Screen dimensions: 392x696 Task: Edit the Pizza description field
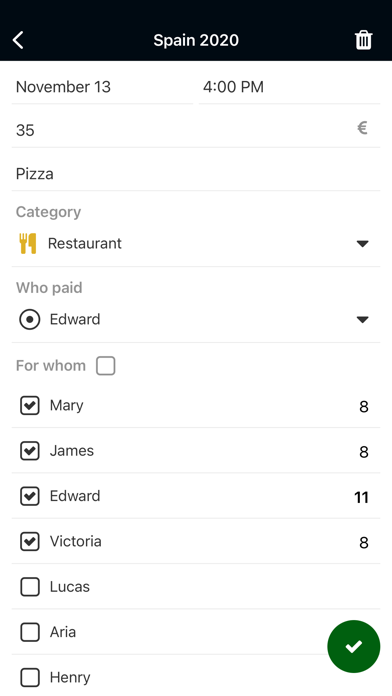click(x=196, y=174)
